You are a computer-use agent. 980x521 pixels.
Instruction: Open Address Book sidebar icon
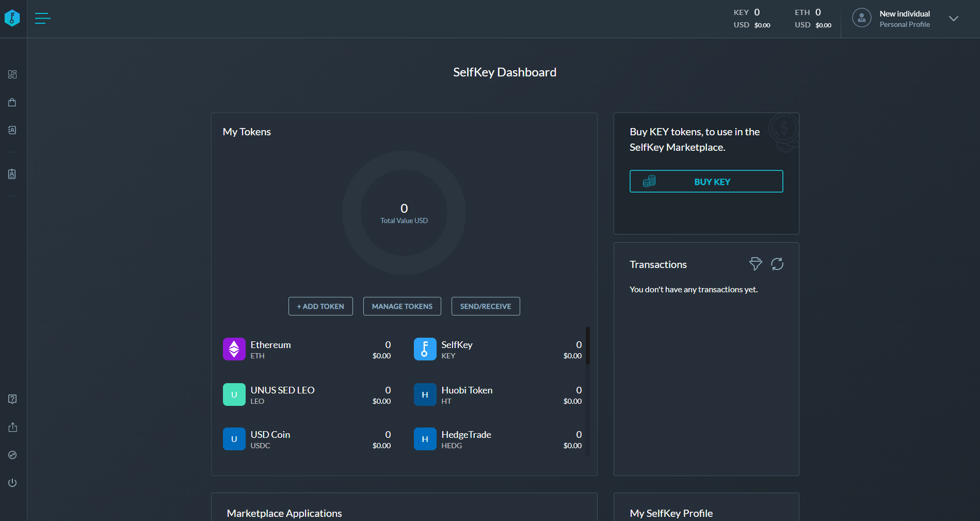click(12, 130)
